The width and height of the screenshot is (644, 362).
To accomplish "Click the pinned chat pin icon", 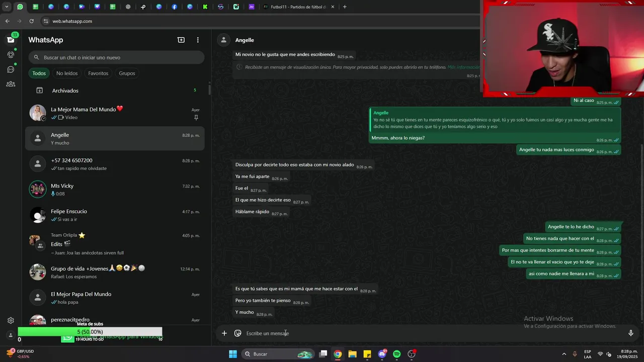I will click(x=196, y=118).
